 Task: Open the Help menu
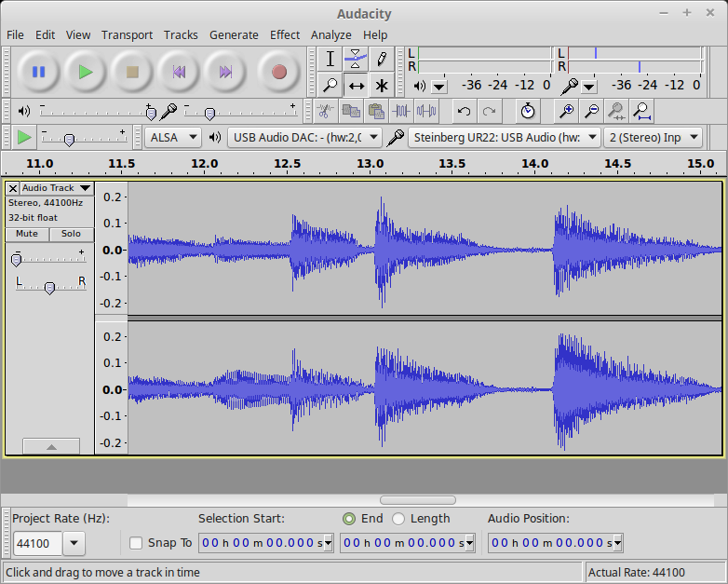pyautogui.click(x=375, y=34)
